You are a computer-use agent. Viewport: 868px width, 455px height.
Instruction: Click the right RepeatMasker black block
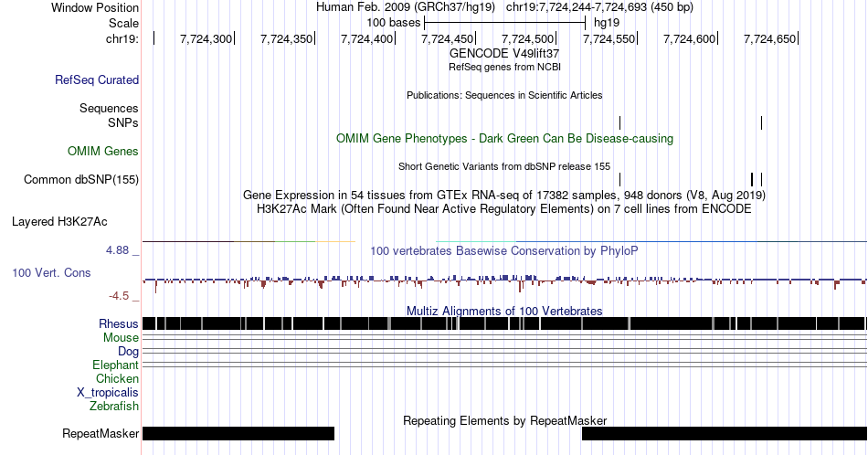tap(725, 433)
